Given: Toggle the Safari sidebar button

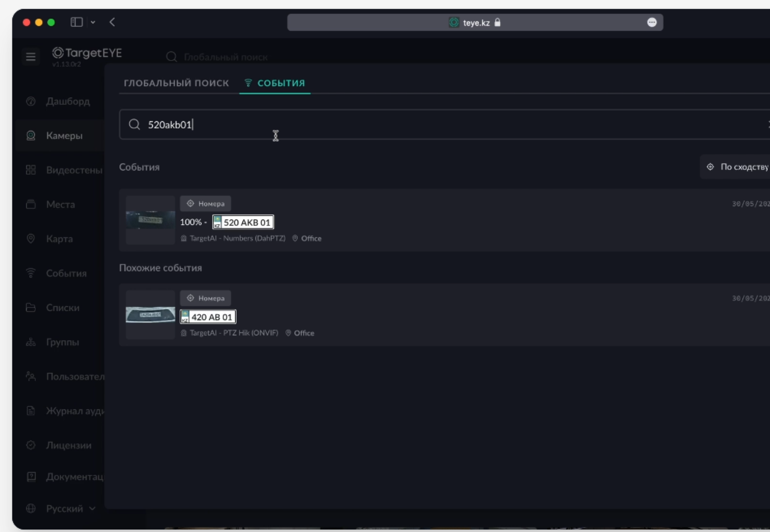Looking at the screenshot, I should 76,22.
